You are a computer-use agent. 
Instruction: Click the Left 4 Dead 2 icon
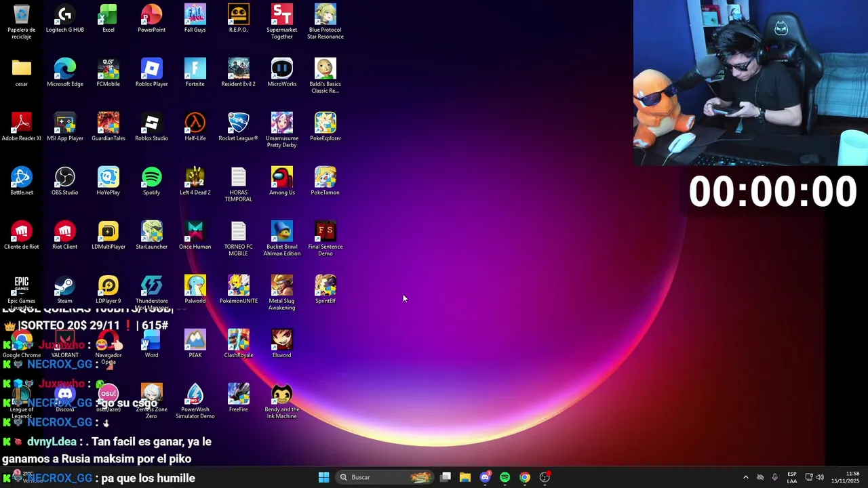tap(195, 181)
